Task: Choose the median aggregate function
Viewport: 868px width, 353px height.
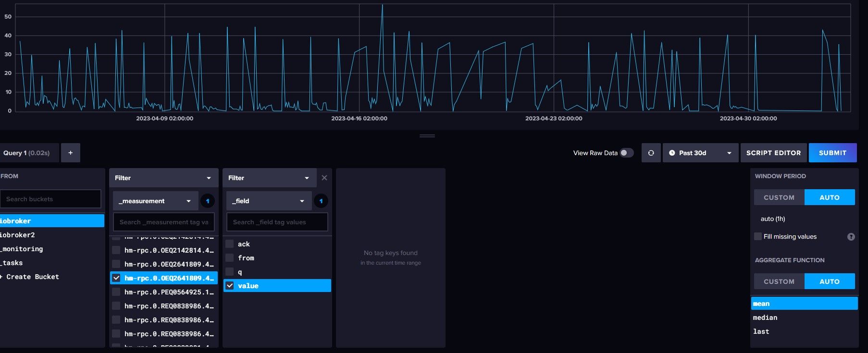Action: click(x=804, y=317)
